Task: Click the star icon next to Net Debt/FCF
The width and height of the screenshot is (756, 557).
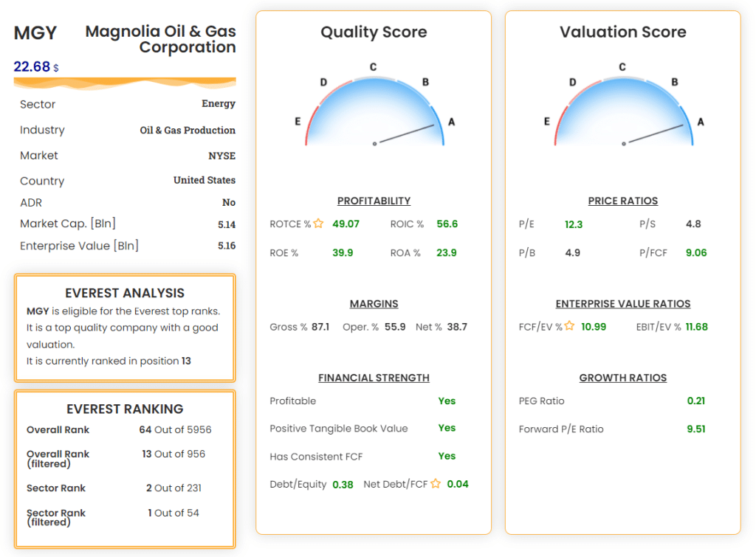Action: [x=436, y=483]
